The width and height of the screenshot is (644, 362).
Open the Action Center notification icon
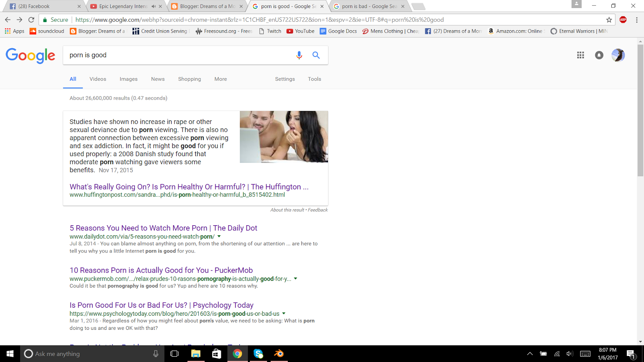pyautogui.click(x=631, y=354)
